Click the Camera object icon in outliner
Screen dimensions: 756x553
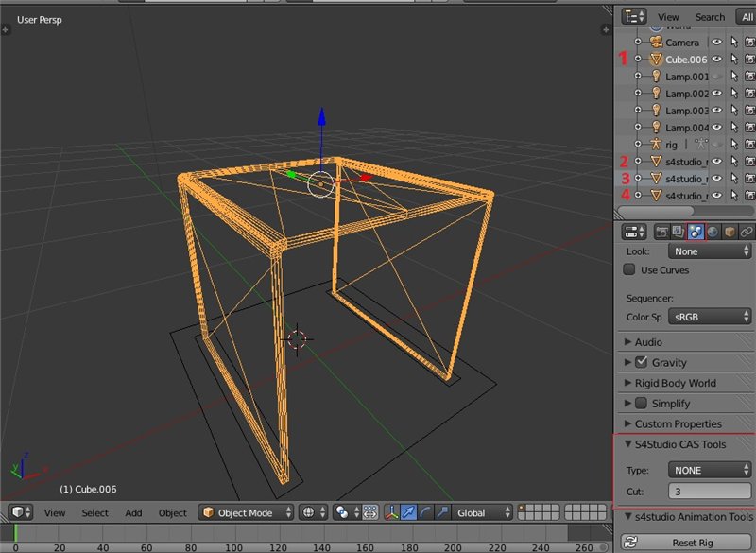pos(654,43)
